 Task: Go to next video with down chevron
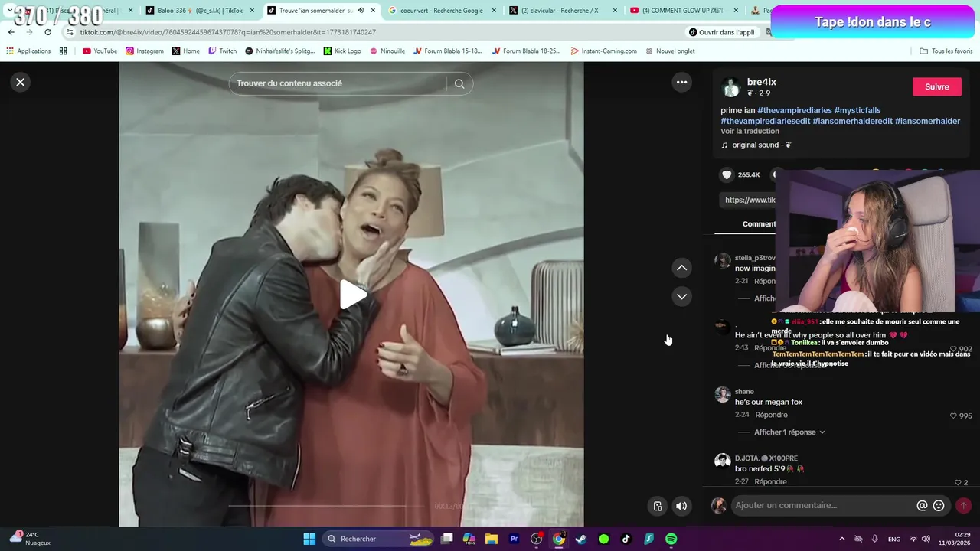pyautogui.click(x=681, y=296)
